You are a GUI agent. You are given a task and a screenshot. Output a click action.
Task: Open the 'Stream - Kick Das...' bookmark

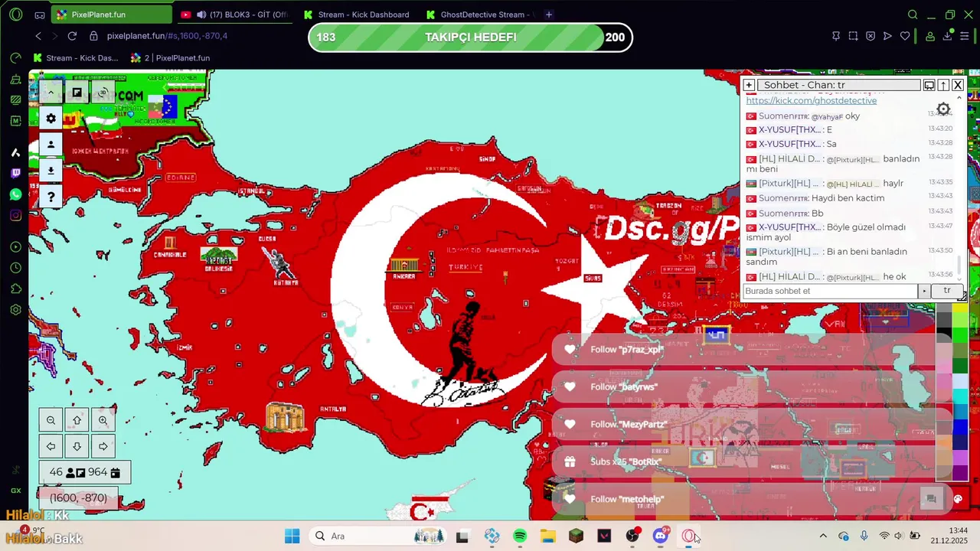coord(76,57)
